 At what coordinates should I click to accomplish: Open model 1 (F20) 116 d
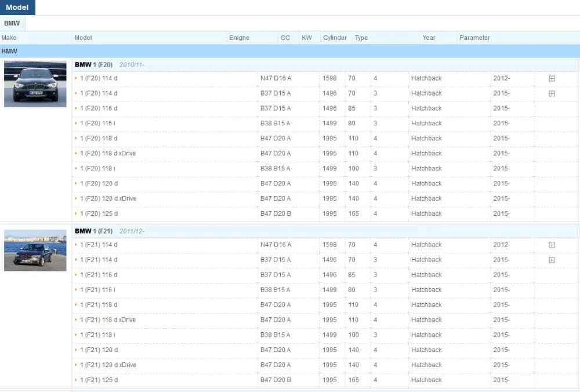99,108
